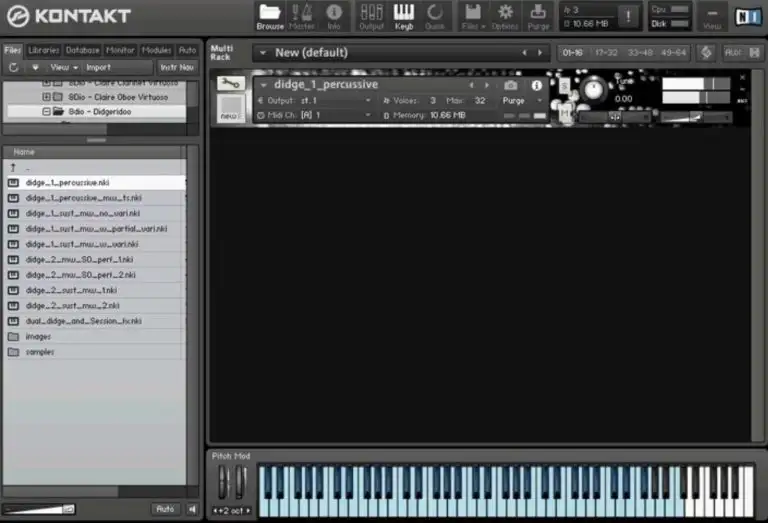Refresh the file browser
Image resolution: width=768 pixels, height=523 pixels.
[13, 68]
